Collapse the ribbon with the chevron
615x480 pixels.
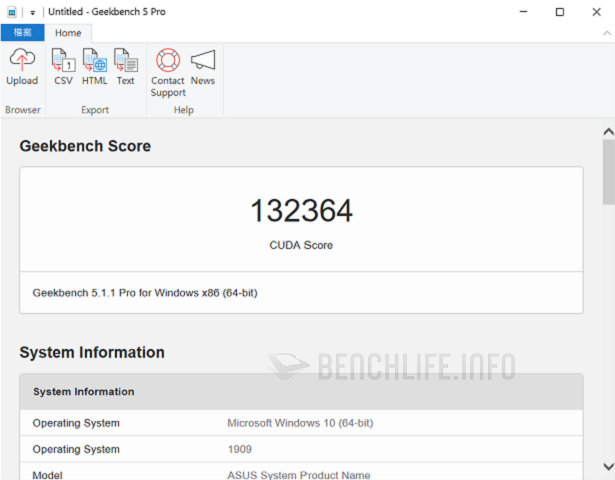coord(607,33)
